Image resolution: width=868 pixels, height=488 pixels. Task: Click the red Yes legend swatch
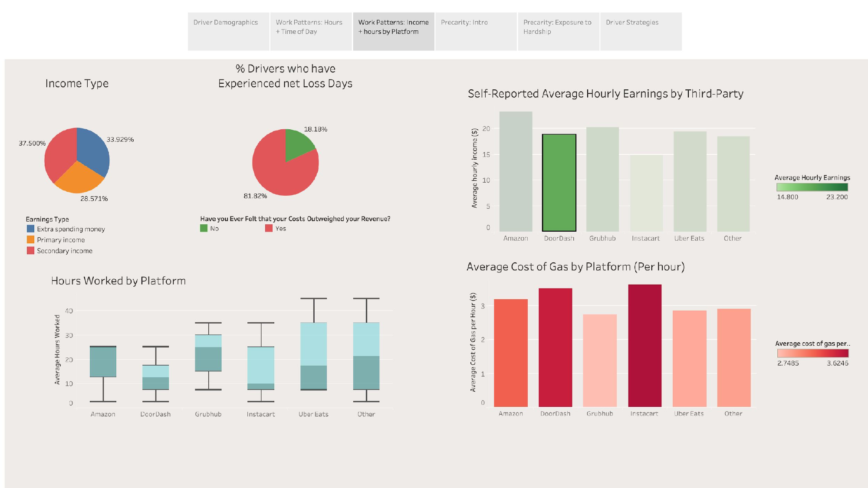pos(269,228)
